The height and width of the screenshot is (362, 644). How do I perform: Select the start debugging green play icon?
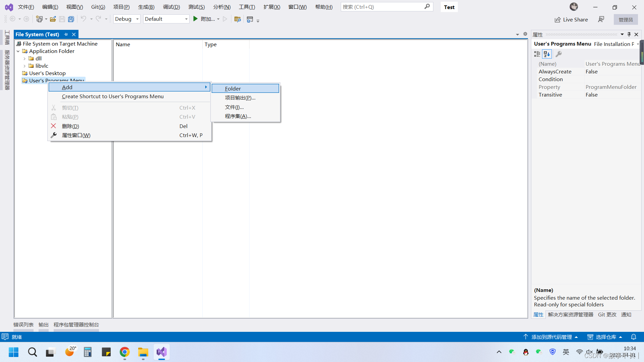pyautogui.click(x=196, y=18)
